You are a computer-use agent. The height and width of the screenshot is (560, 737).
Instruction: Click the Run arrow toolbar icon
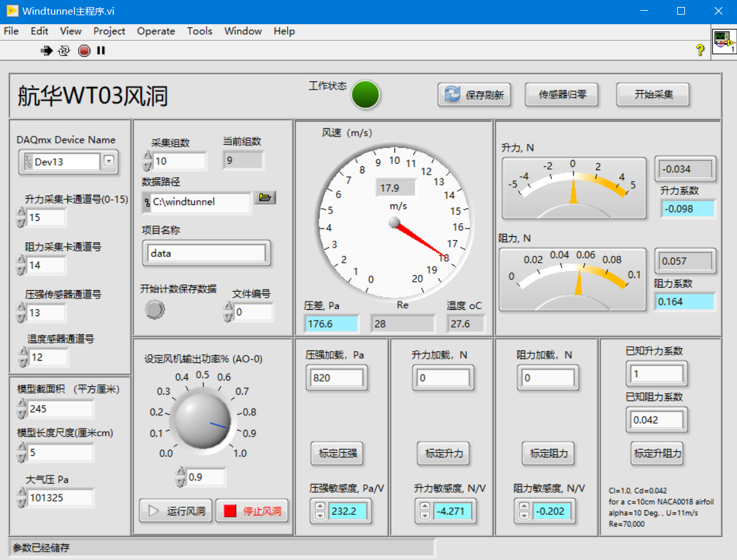(x=46, y=51)
